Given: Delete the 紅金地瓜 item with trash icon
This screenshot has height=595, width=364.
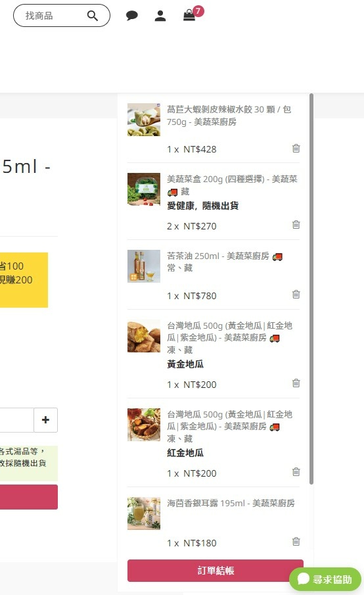Looking at the screenshot, I should tap(296, 471).
